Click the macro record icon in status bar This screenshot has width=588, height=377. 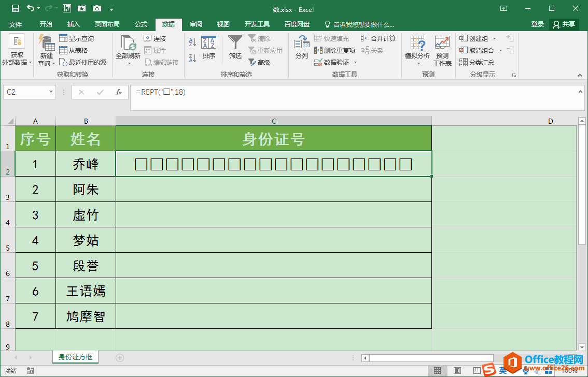[x=31, y=371]
